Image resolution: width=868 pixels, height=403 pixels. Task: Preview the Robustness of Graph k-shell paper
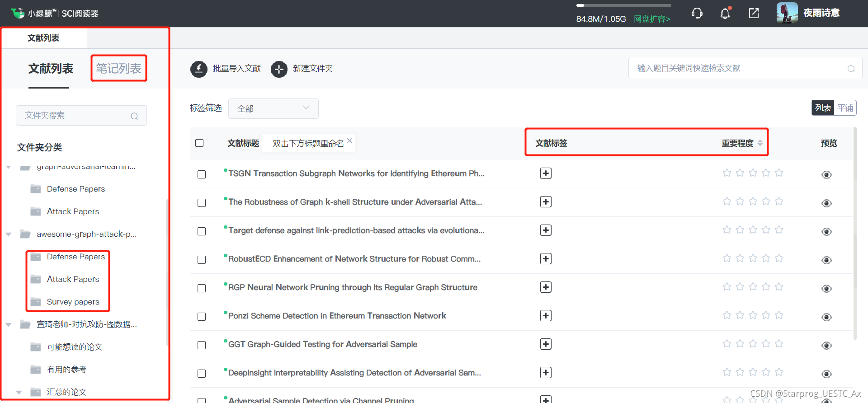point(826,203)
